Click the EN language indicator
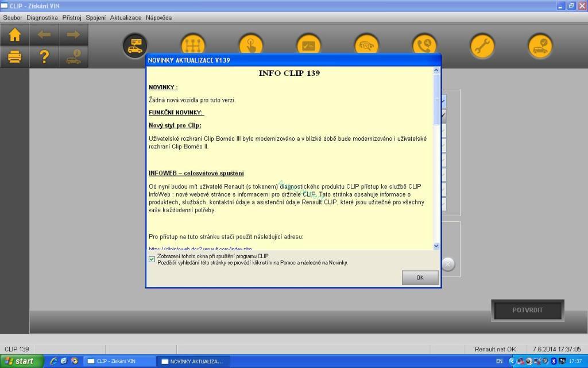Screen dimensions: 588x368 pyautogui.click(x=499, y=361)
